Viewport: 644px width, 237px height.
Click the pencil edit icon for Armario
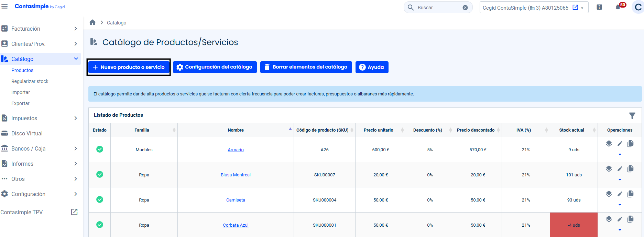point(620,144)
